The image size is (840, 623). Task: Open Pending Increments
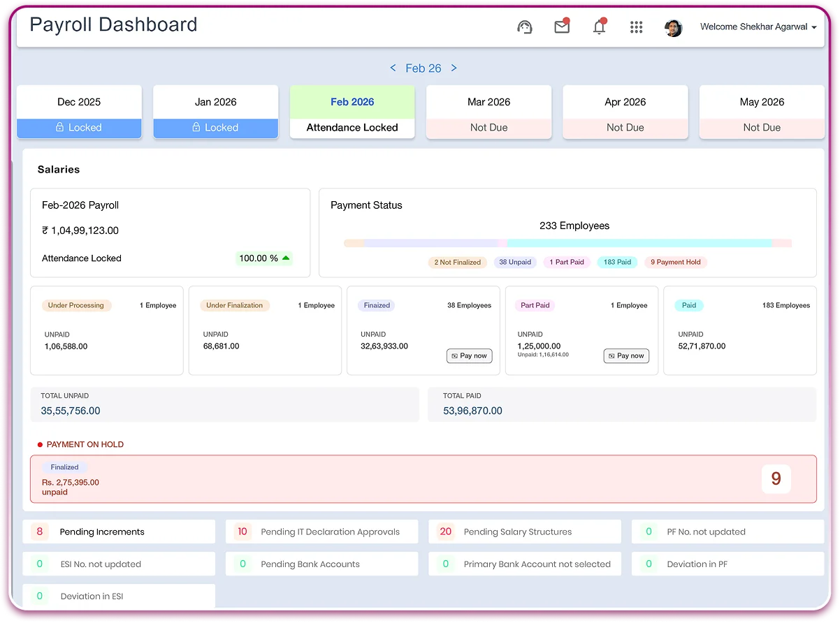click(x=119, y=532)
